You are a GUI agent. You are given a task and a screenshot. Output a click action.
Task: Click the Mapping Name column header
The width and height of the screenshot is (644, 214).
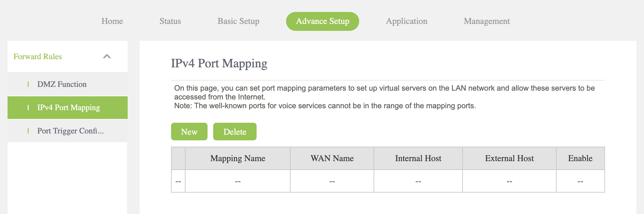click(x=238, y=158)
